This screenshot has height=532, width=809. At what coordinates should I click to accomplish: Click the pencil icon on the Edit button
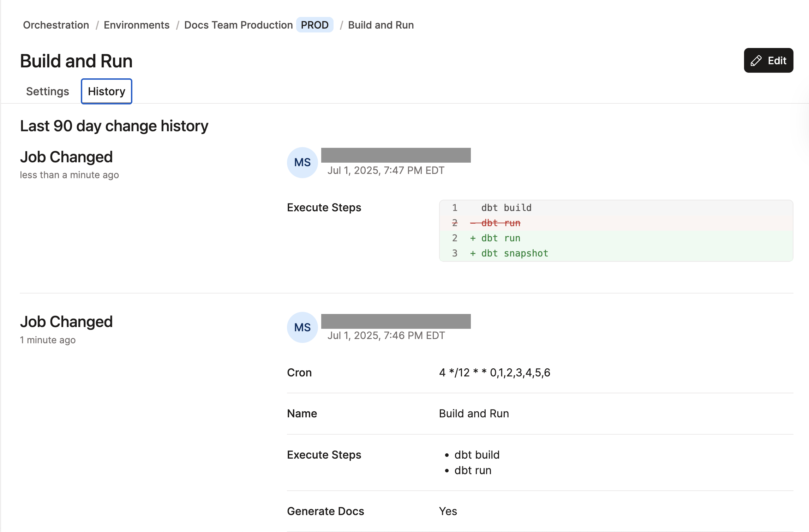point(755,60)
